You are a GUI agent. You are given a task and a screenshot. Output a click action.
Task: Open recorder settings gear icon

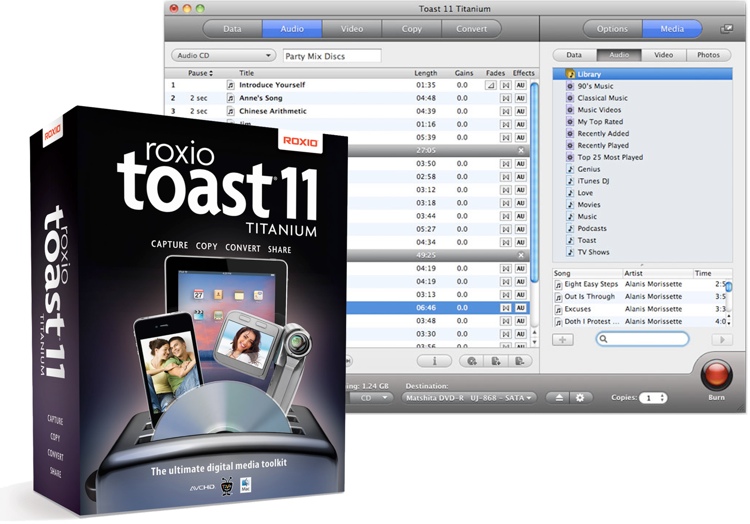580,398
